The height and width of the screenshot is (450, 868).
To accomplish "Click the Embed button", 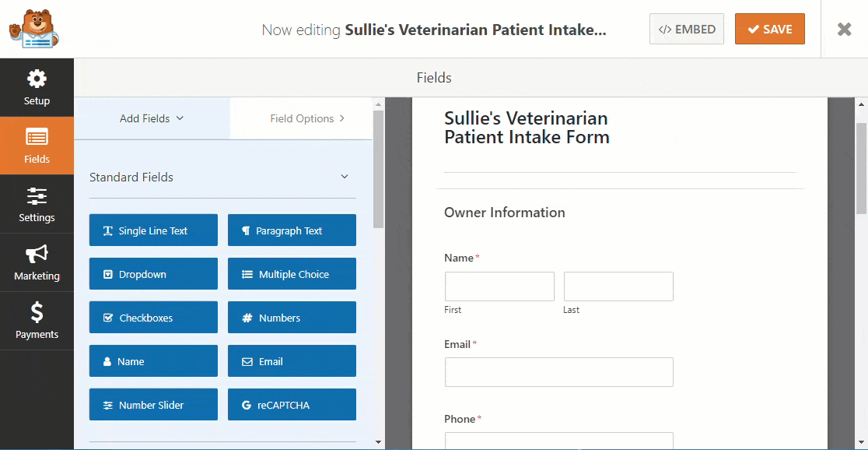I will 686,30.
